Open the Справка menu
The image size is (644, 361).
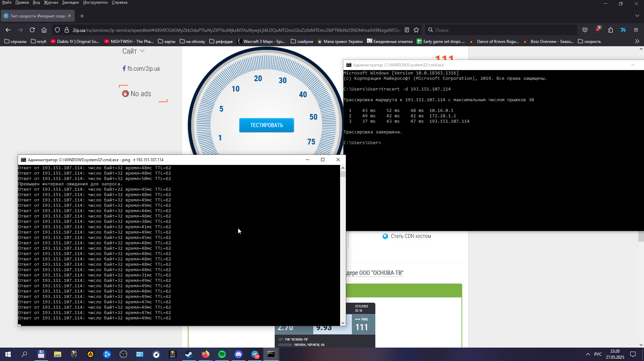click(x=120, y=3)
